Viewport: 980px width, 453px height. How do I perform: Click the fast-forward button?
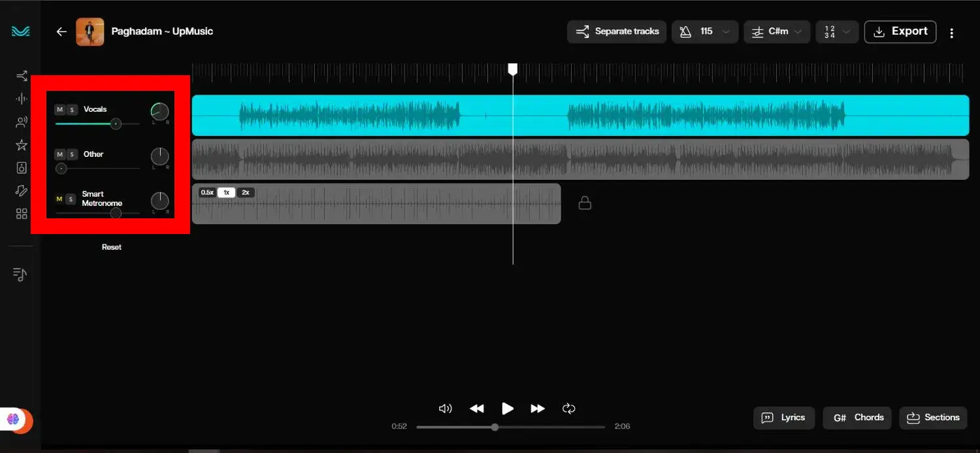click(x=537, y=409)
